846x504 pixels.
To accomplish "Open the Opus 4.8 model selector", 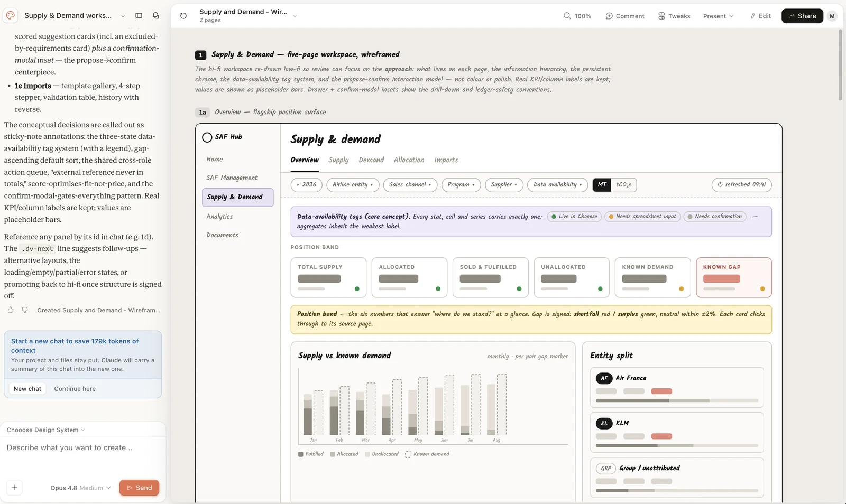I will 80,488.
